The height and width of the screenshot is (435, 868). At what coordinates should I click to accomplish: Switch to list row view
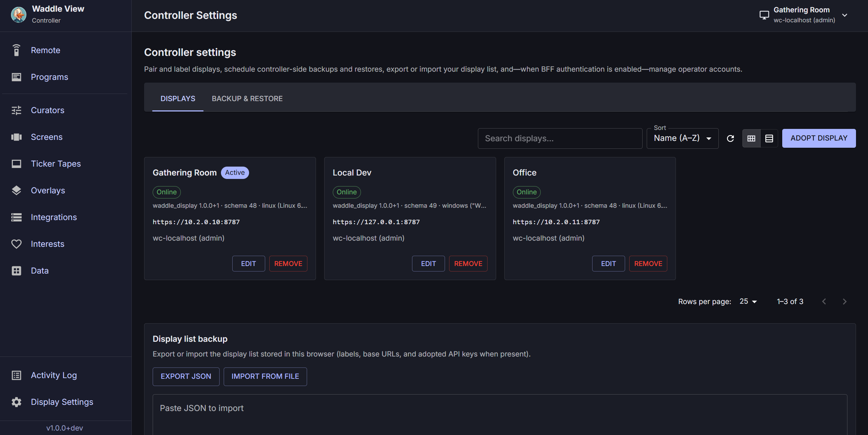tap(769, 138)
